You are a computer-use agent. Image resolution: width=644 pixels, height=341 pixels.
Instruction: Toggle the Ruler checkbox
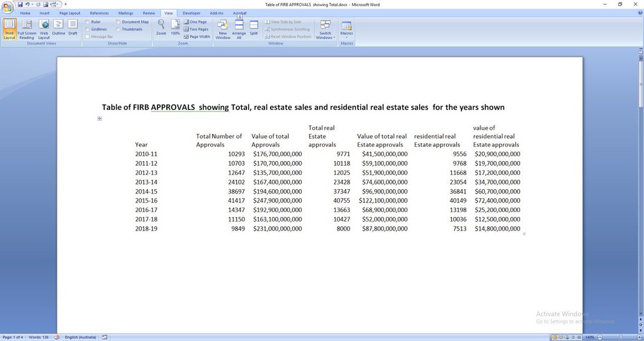click(x=87, y=22)
